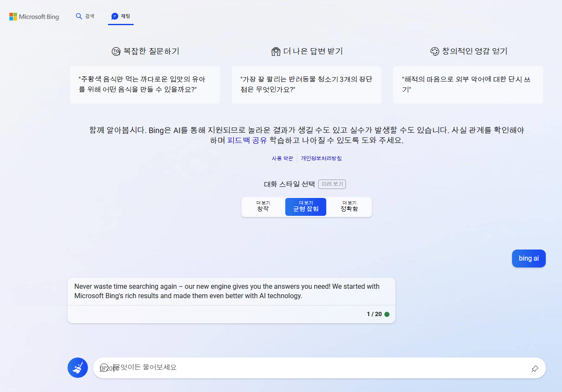Click the Microsoft Bing logo
Image resolution: width=562 pixels, height=392 pixels.
34,17
